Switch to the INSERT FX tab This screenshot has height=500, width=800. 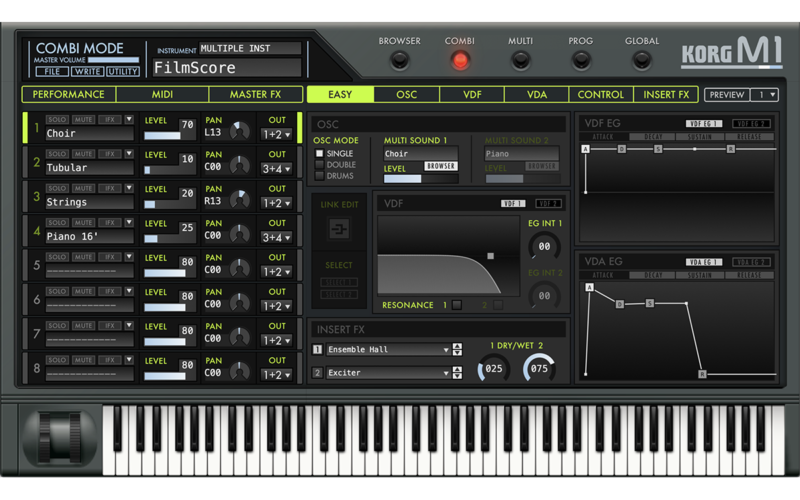point(666,94)
